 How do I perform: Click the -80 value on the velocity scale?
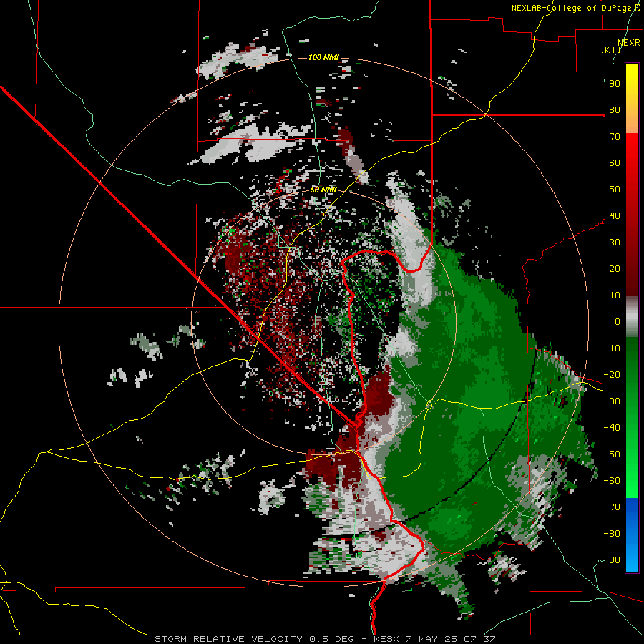tap(612, 534)
